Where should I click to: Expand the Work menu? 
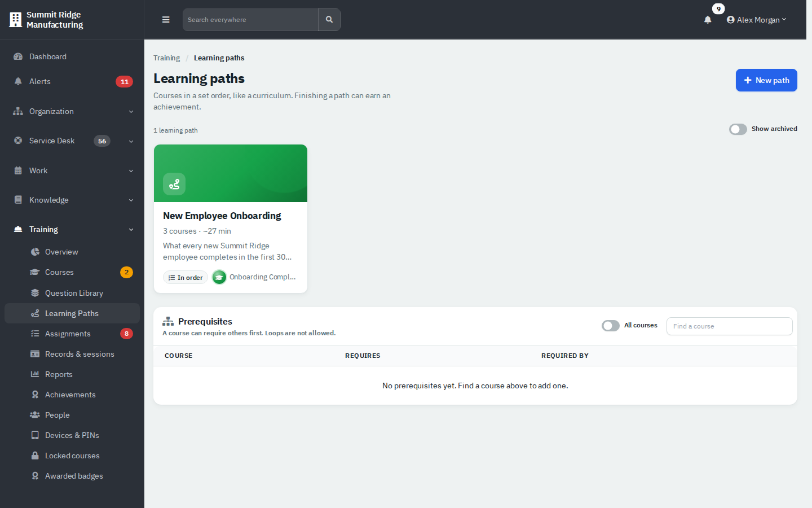coord(72,170)
